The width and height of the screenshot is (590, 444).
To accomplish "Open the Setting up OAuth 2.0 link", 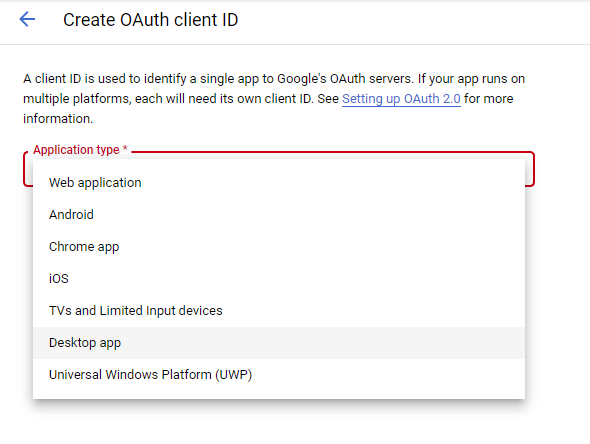I will point(401,99).
